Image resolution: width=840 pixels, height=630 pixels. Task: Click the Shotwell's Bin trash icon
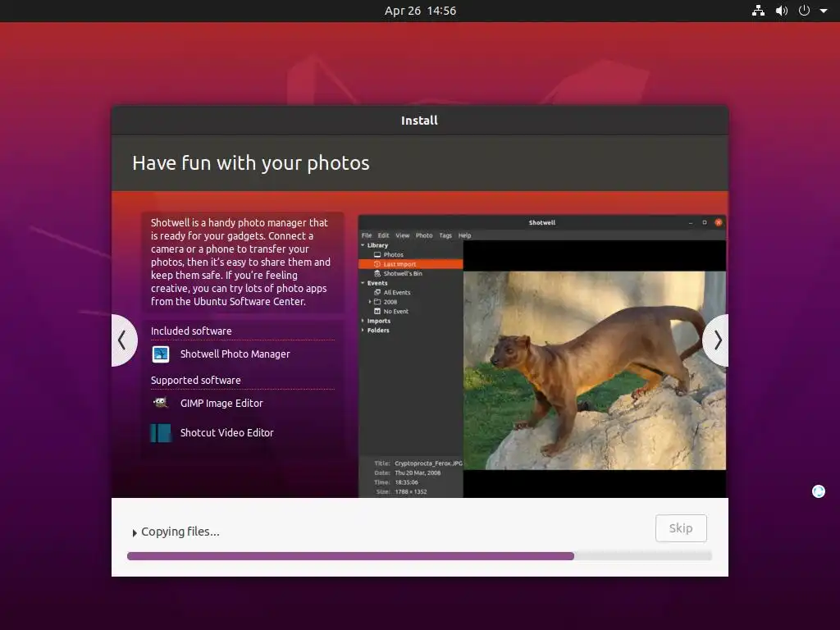tap(377, 274)
